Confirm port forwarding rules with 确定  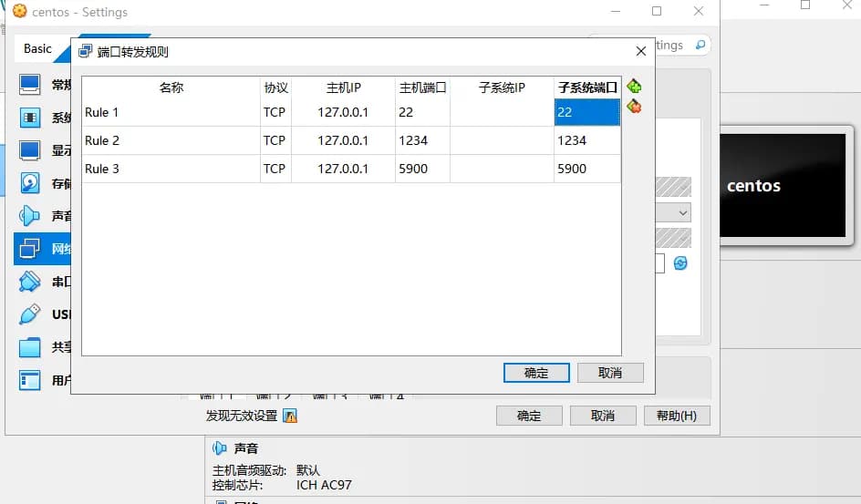click(x=536, y=373)
